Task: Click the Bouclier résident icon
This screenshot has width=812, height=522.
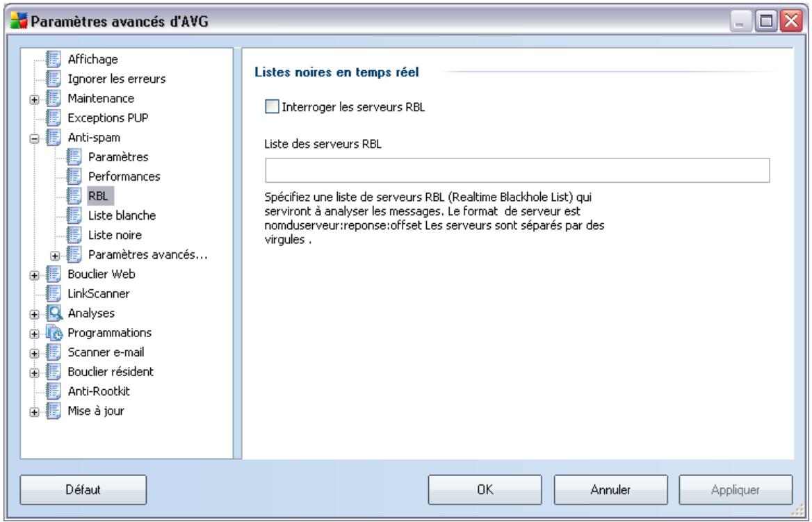Action: [54, 371]
